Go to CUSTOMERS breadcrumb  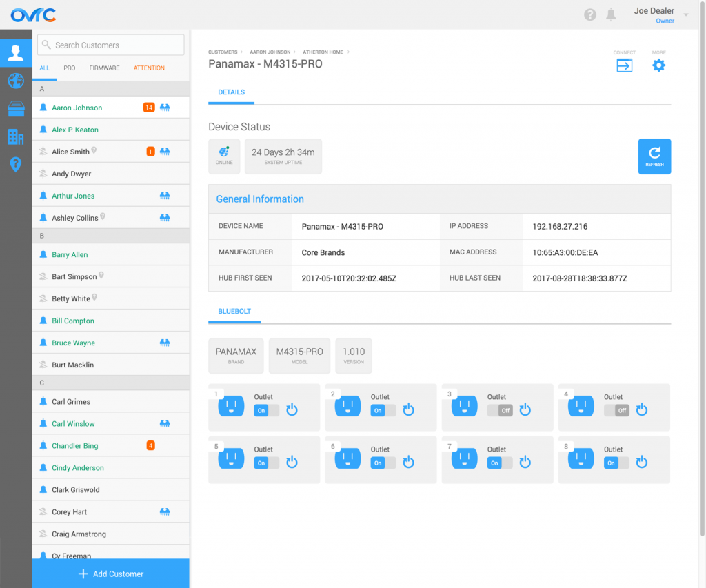pyautogui.click(x=223, y=52)
